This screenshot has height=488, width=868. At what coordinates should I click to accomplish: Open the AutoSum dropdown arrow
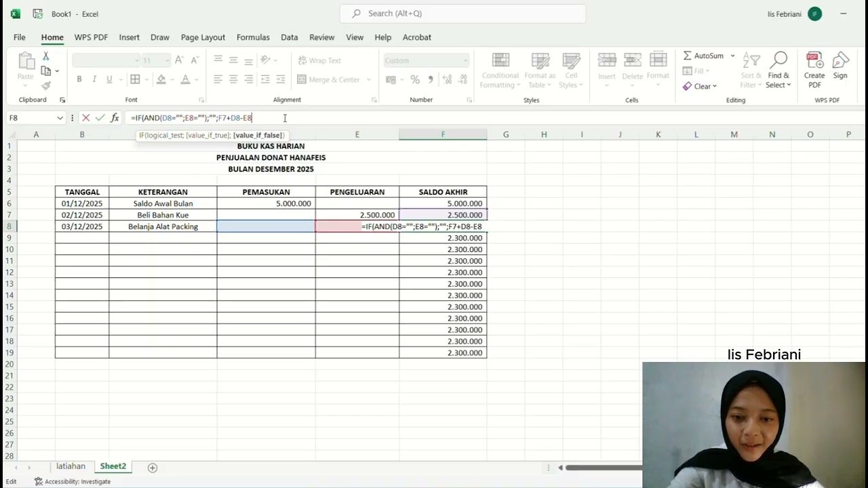732,56
